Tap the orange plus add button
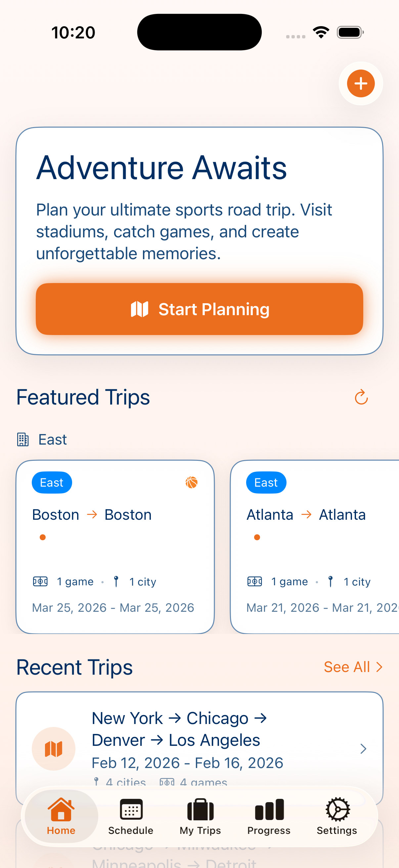 coord(361,83)
